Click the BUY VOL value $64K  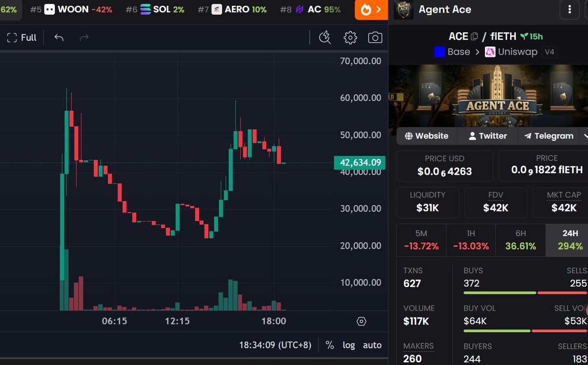click(x=475, y=321)
